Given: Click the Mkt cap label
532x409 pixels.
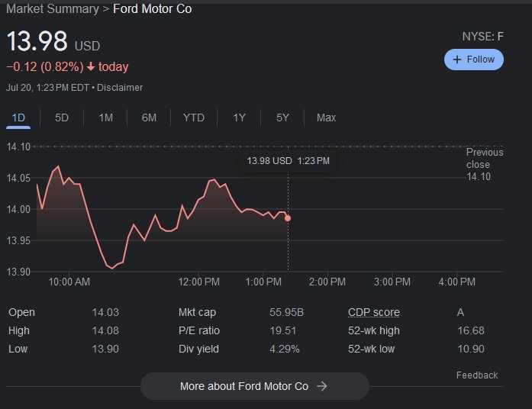Looking at the screenshot, I should point(197,312).
